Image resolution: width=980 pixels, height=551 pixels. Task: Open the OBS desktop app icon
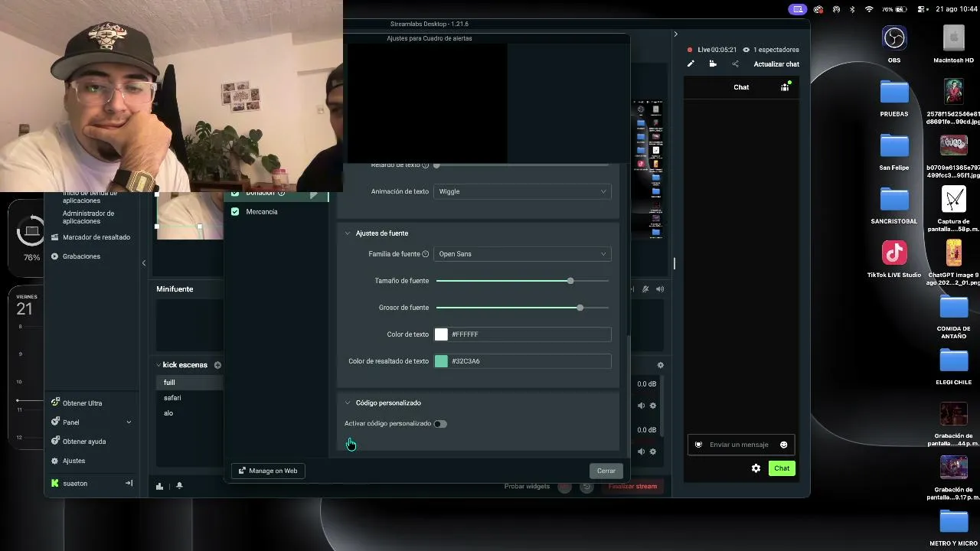894,38
